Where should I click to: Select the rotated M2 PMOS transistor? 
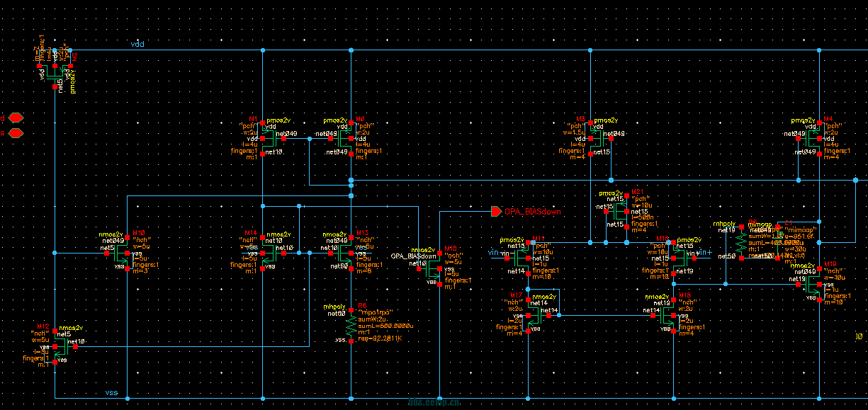pos(55,69)
